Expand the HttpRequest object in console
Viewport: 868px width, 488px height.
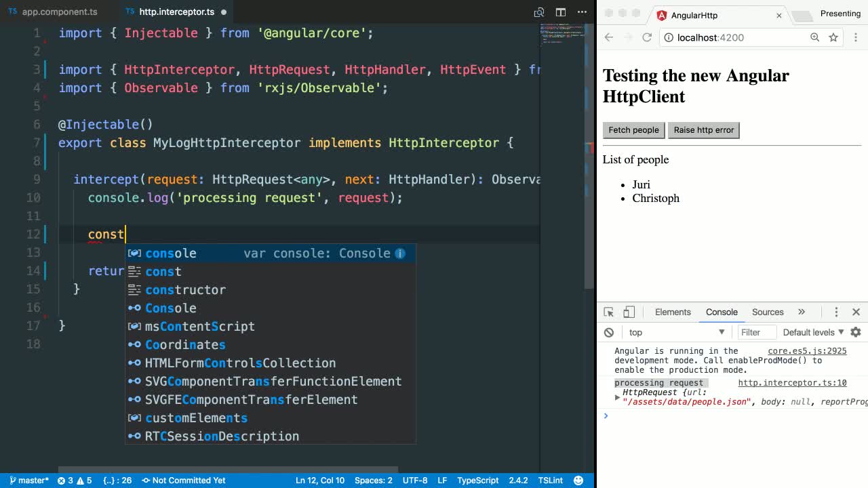coord(617,397)
